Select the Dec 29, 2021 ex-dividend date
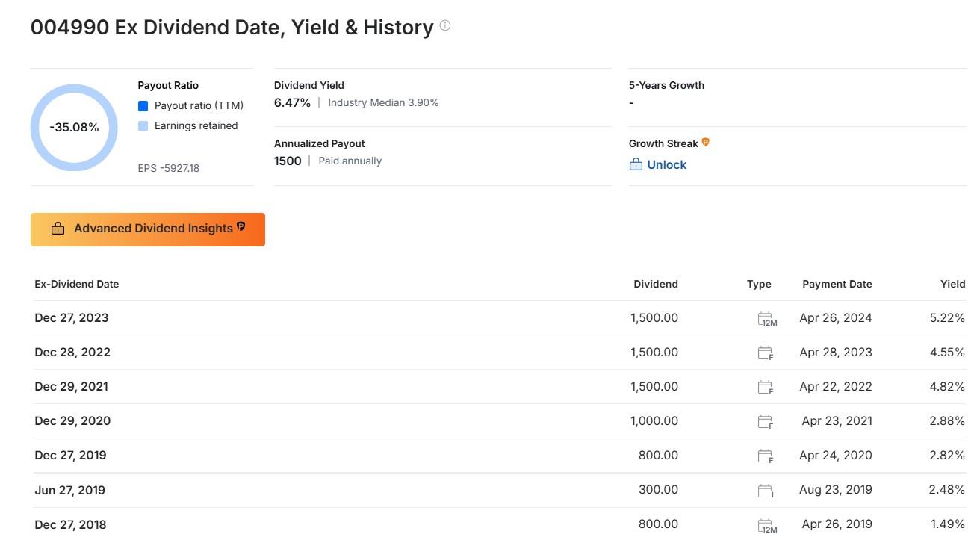This screenshot has height=534, width=980. [71, 387]
